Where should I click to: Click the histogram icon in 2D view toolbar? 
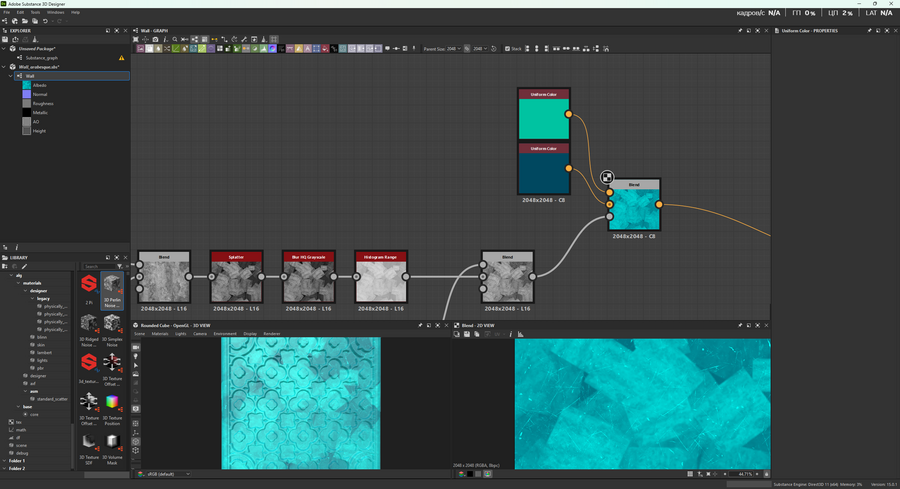point(520,334)
